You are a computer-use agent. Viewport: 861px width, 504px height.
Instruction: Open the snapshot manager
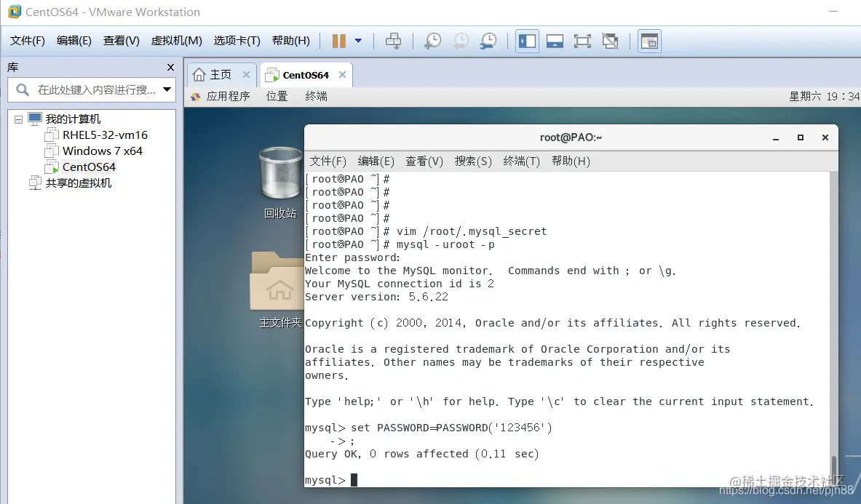pos(488,41)
